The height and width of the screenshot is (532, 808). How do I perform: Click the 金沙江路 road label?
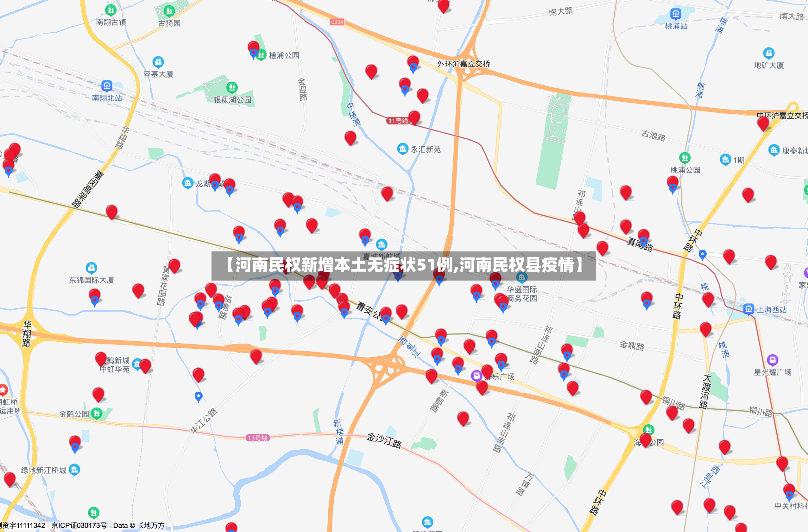(x=384, y=440)
